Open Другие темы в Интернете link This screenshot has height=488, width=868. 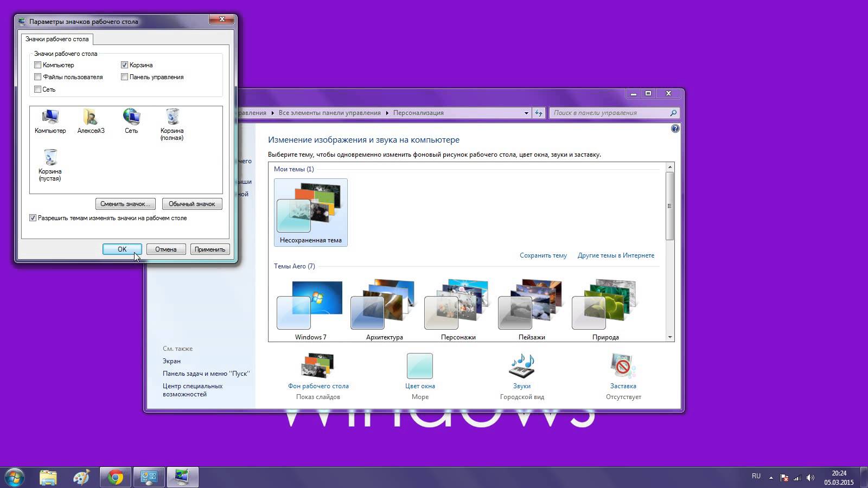616,255
